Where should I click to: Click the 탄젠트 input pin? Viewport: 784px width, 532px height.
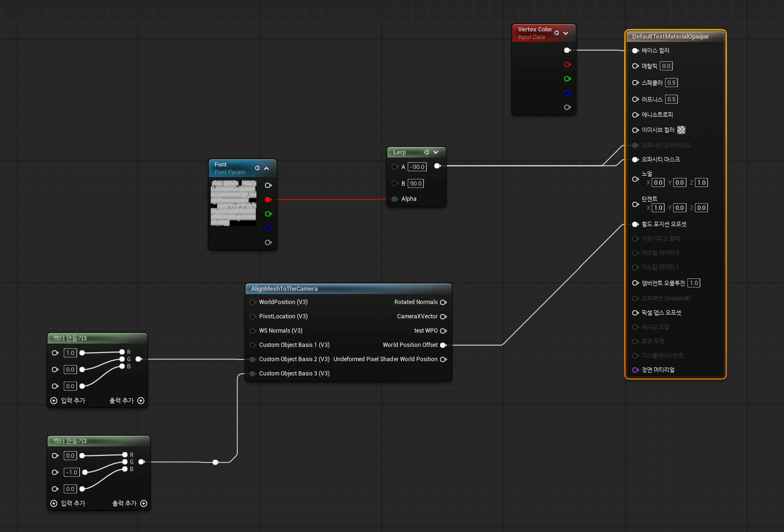pyautogui.click(x=636, y=204)
